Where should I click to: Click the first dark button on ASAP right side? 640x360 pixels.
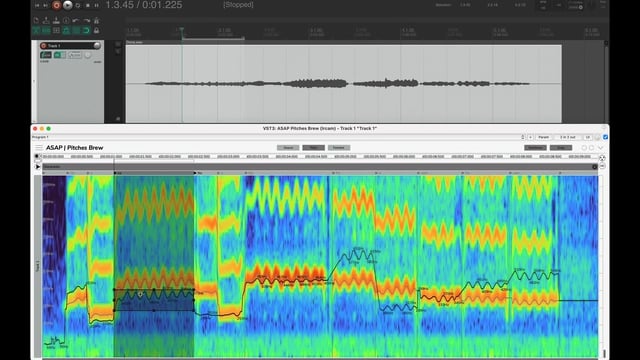pos(535,148)
